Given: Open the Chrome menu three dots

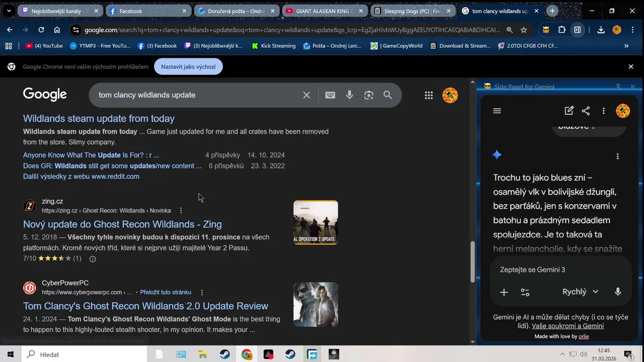Looking at the screenshot, I should click(x=632, y=30).
